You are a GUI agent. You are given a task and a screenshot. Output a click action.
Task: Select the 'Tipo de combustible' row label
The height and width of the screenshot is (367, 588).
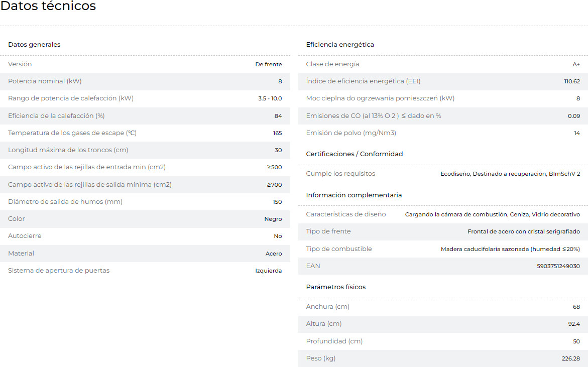[339, 249]
